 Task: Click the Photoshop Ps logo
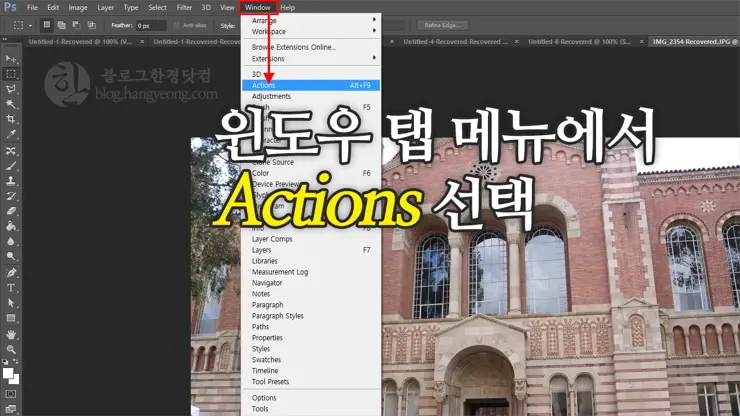coord(10,7)
